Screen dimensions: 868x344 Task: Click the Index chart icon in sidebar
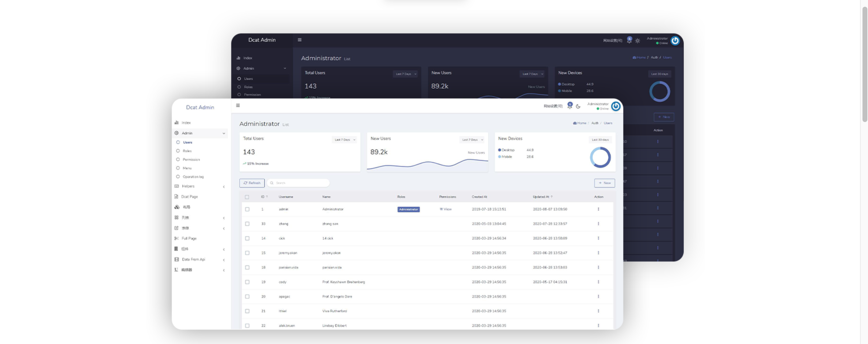tap(176, 123)
